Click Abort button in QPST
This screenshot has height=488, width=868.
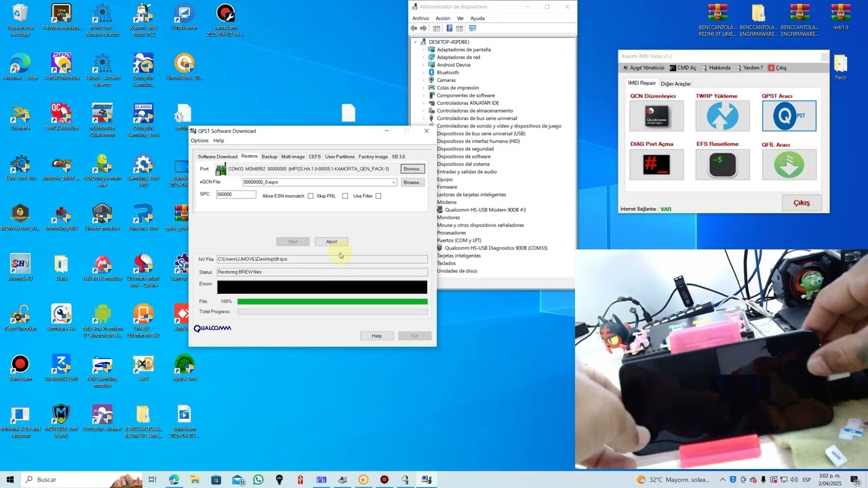[331, 242]
